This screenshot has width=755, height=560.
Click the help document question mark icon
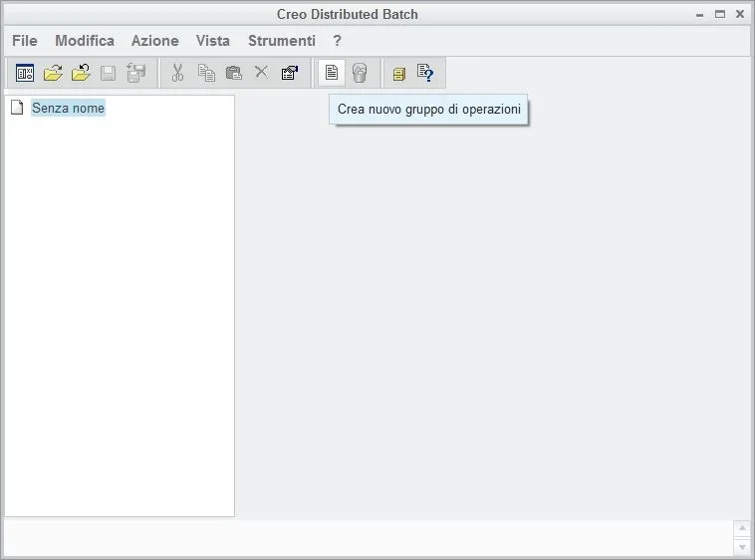(425, 73)
